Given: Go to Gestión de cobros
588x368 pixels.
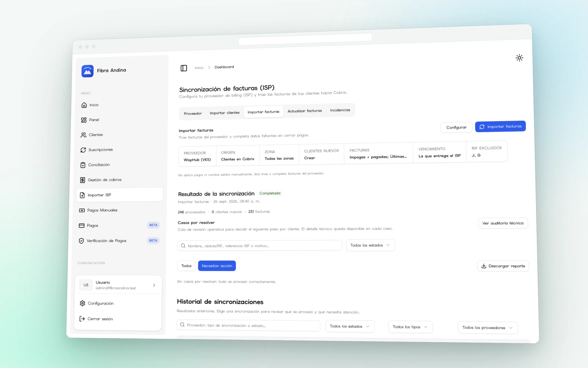Looking at the screenshot, I should (105, 180).
